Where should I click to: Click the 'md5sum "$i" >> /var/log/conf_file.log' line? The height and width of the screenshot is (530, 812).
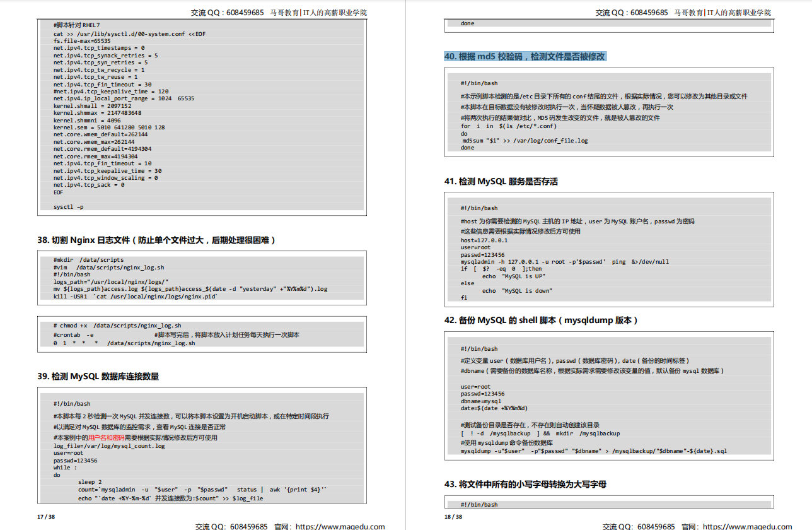tap(525, 140)
